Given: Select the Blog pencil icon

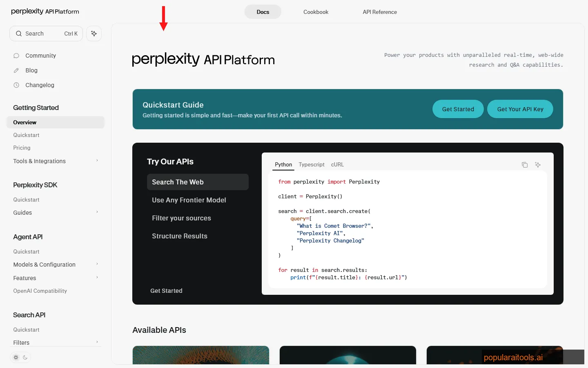Looking at the screenshot, I should 16,70.
